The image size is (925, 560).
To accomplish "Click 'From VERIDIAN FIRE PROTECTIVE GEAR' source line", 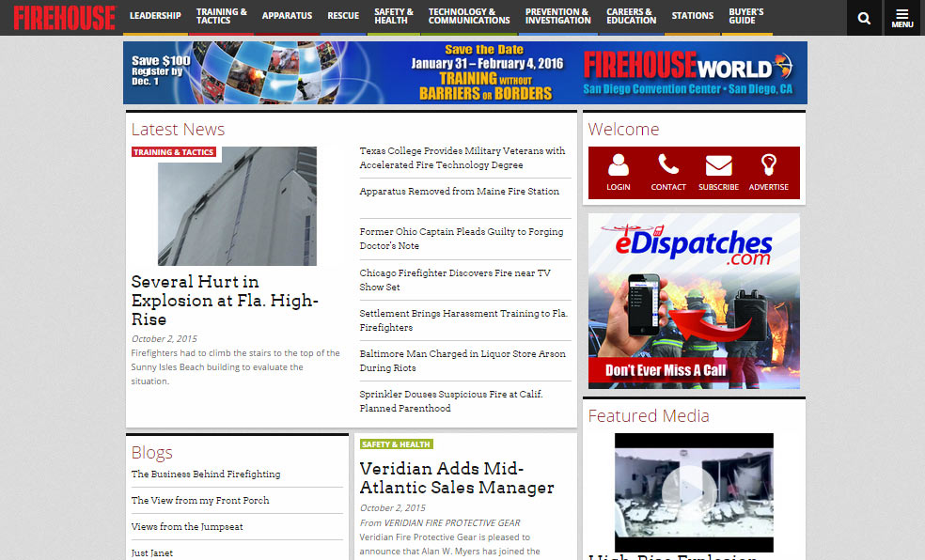I will [x=440, y=522].
